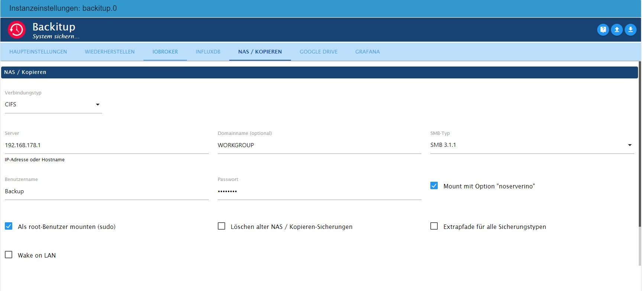Select the ioBroker tab
This screenshot has height=291, width=644.
tap(165, 52)
